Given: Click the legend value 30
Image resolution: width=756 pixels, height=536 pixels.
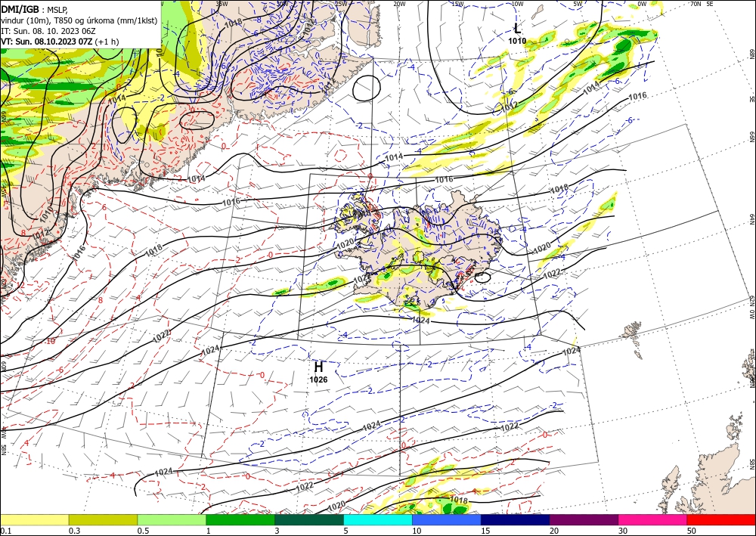Looking at the screenshot, I should [623, 531].
